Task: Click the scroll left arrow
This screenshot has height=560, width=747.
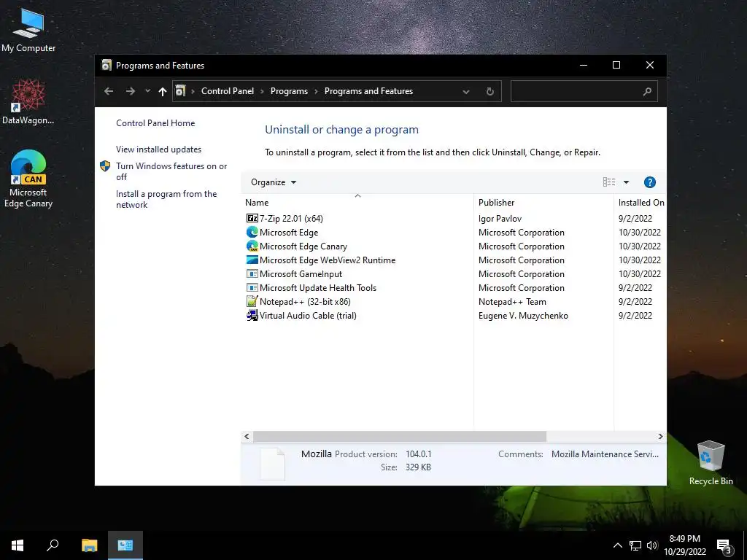Action: point(247,436)
